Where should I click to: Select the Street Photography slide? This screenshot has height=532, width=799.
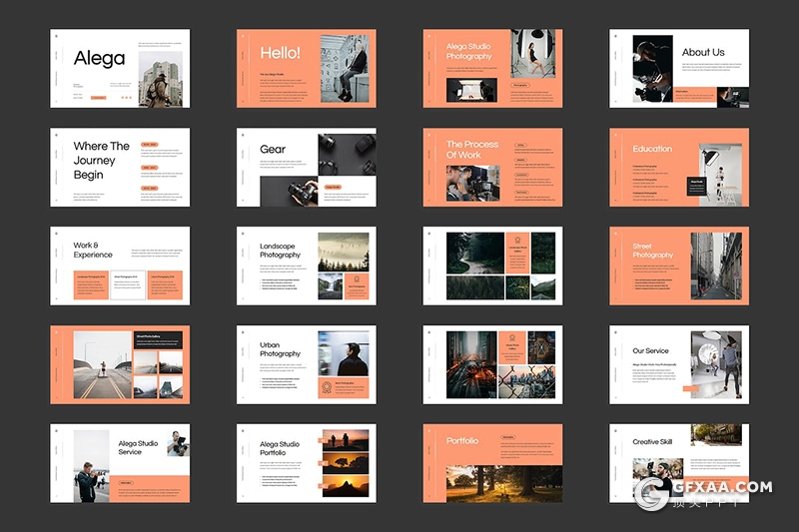coord(679,266)
